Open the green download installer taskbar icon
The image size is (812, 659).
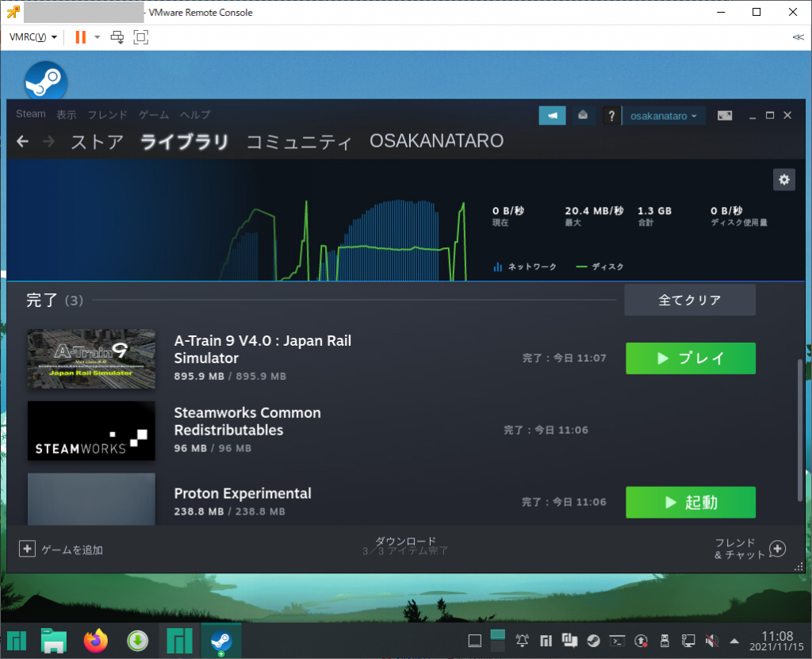click(x=137, y=641)
